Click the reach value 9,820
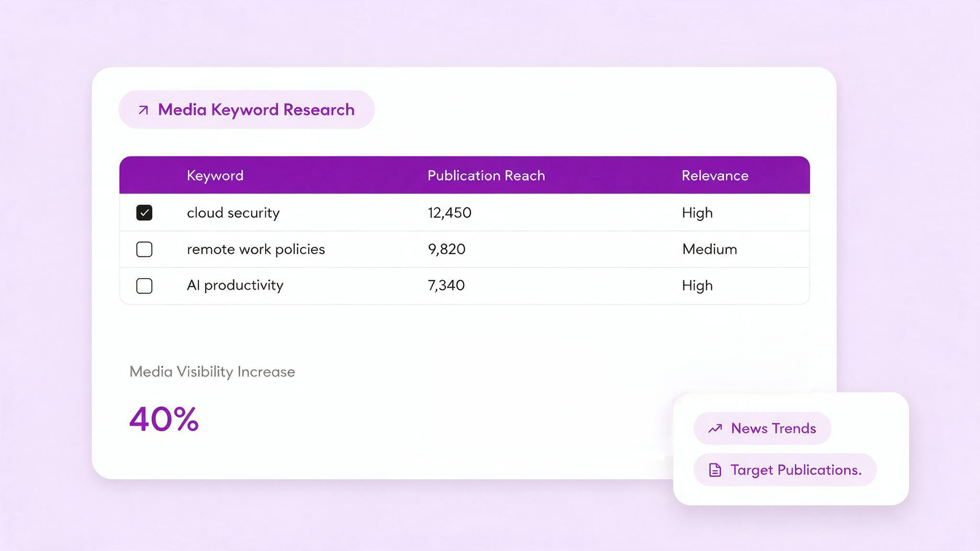The height and width of the screenshot is (551, 980). pos(447,250)
